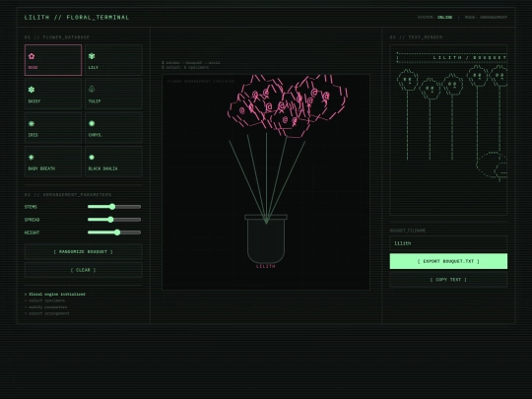Click the 'HEIGHT' parameter label
The height and width of the screenshot is (399, 532).
pyautogui.click(x=32, y=233)
